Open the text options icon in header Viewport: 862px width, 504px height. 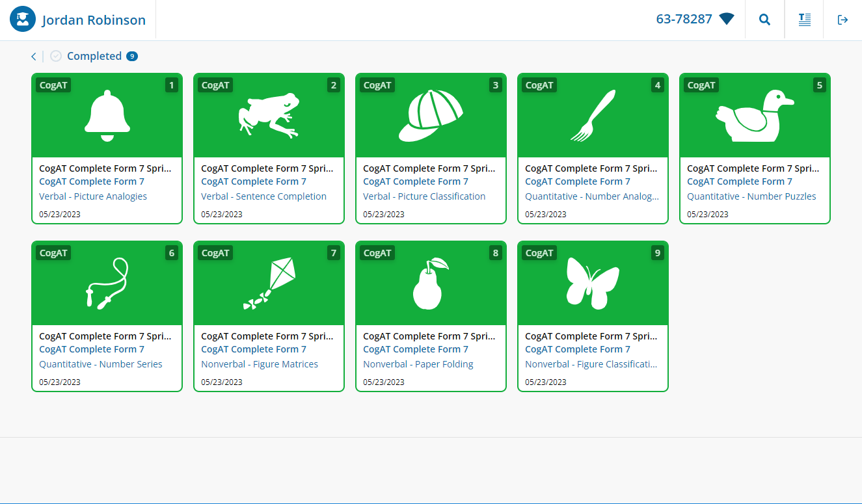(x=805, y=20)
